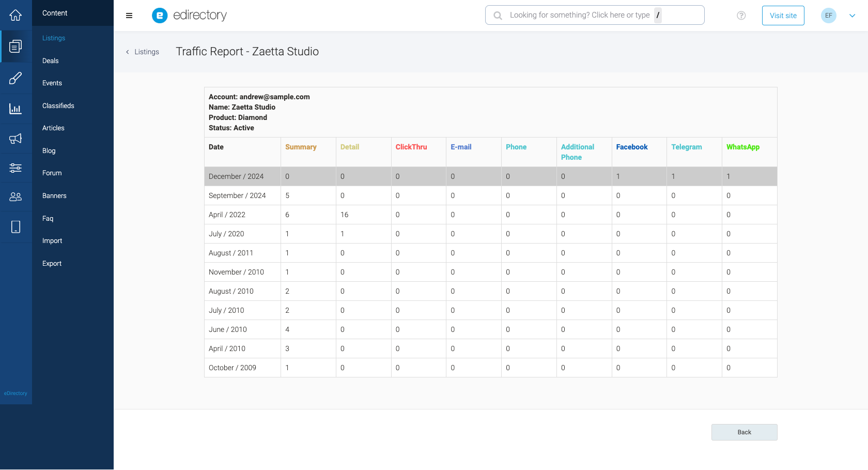This screenshot has width=868, height=470.
Task: Click the users accounts icon
Action: (x=16, y=196)
